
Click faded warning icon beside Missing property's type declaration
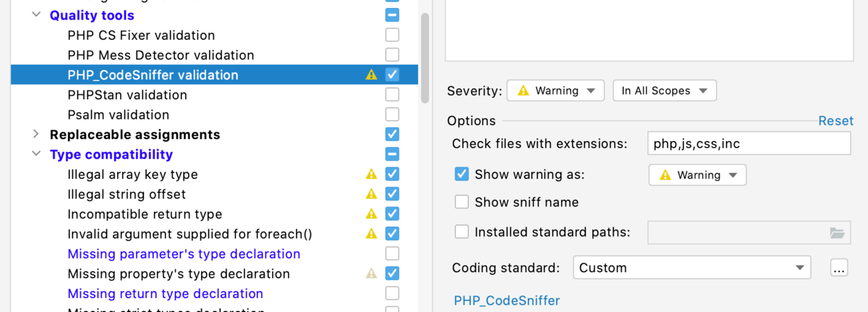click(x=372, y=274)
